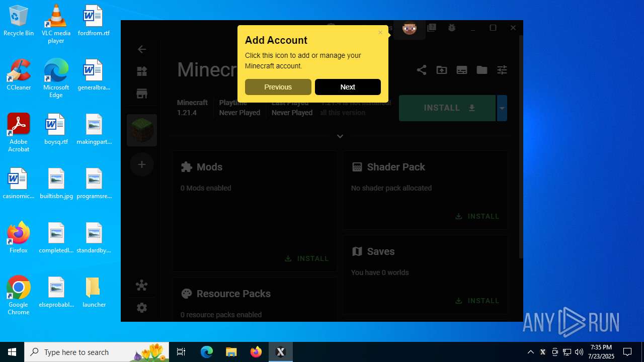644x362 pixels.
Task: Click the Shader Pack card icon
Action: (357, 167)
